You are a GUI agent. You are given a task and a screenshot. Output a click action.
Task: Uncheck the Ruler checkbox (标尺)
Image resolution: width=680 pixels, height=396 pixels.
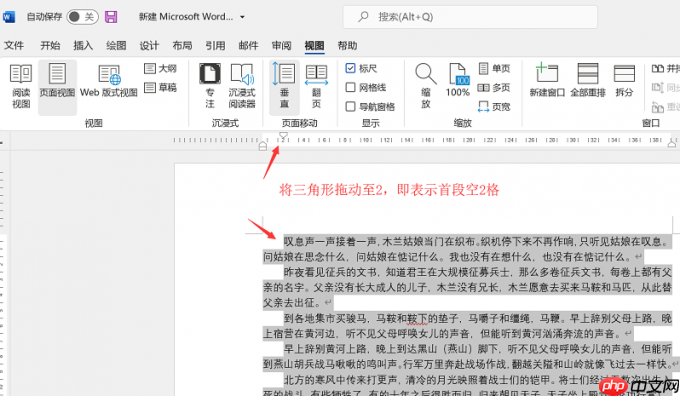point(350,68)
